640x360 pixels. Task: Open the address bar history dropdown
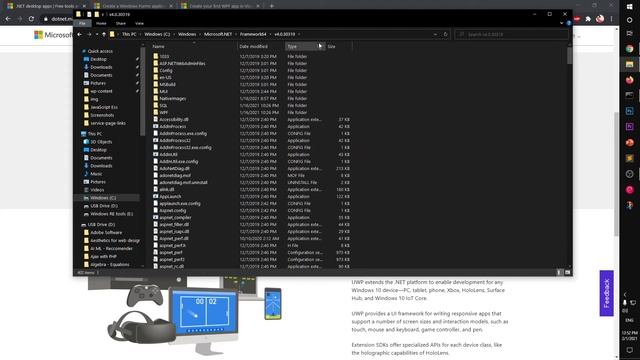click(435, 34)
